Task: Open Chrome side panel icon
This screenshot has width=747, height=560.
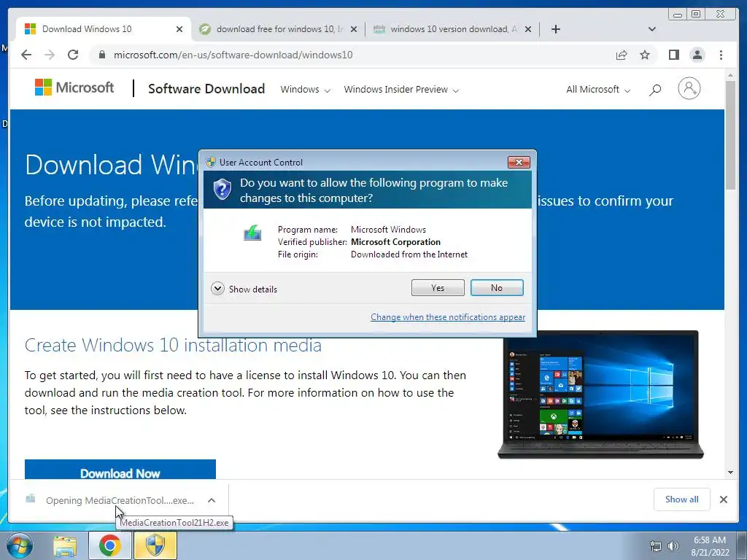Action: click(x=673, y=55)
